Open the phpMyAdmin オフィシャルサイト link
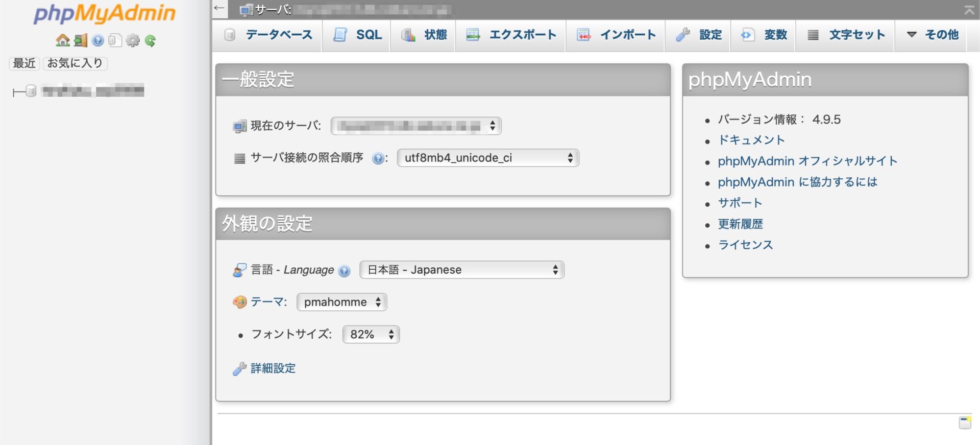The width and height of the screenshot is (980, 445). tap(807, 161)
